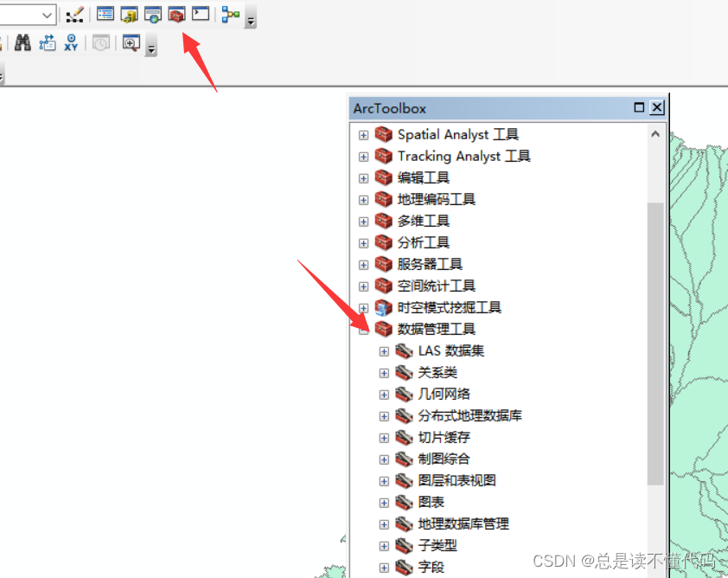This screenshot has height=578, width=728.
Task: Select the binoculars Find tool
Action: tap(22, 42)
